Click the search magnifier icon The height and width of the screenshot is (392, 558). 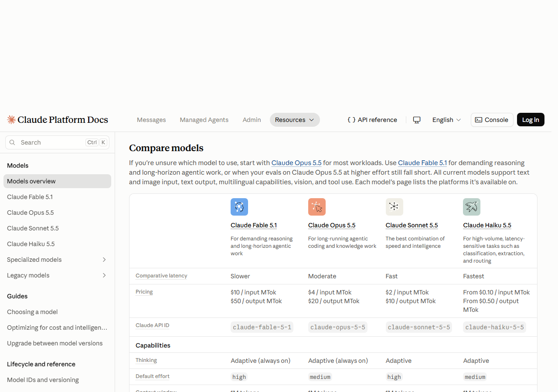pos(12,142)
